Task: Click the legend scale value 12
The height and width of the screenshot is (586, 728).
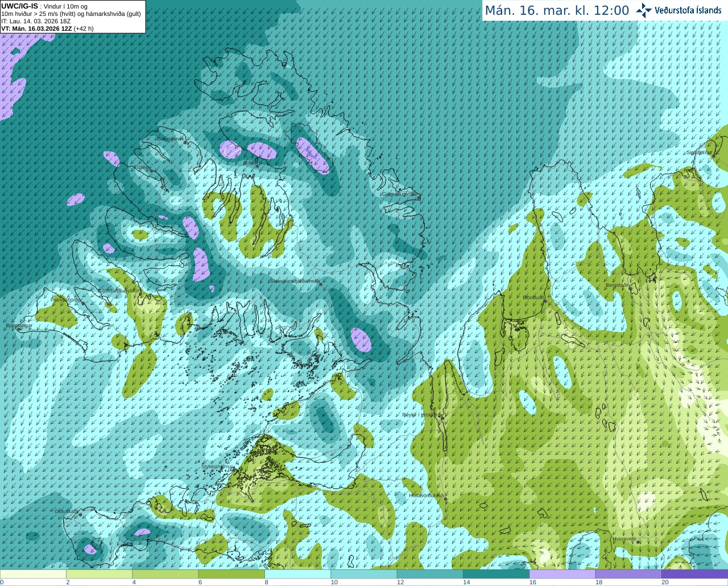Action: [400, 582]
